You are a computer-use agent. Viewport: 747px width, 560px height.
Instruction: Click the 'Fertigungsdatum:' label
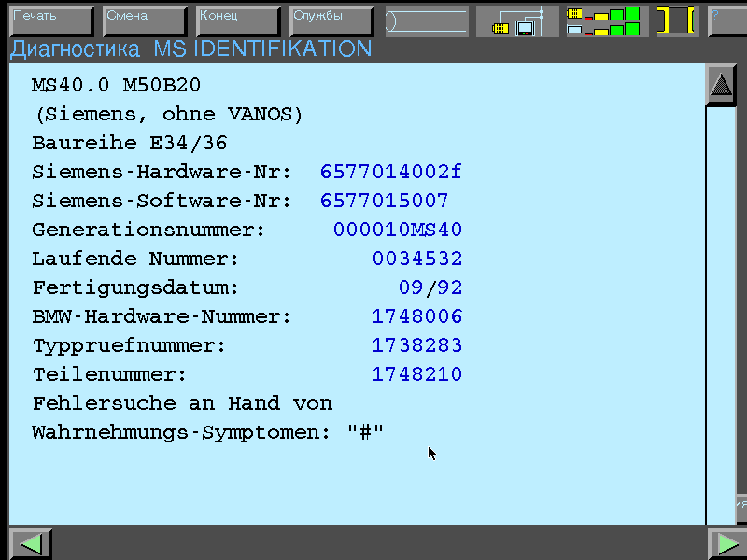coord(135,288)
